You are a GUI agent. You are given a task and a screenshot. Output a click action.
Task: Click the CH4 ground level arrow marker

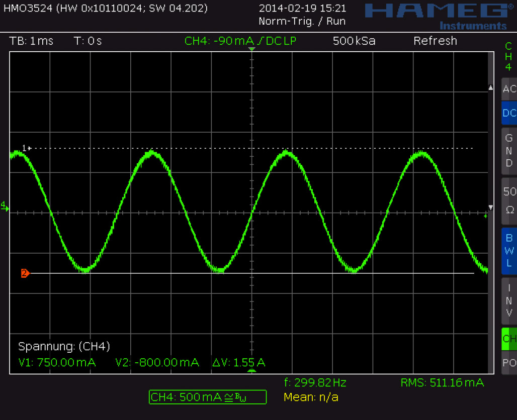5,206
